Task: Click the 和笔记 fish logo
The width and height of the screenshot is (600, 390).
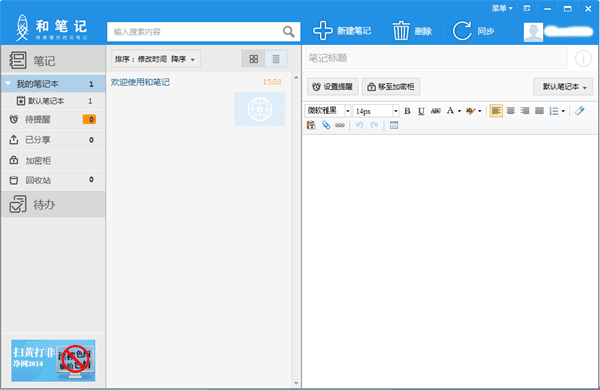Action: (x=22, y=28)
